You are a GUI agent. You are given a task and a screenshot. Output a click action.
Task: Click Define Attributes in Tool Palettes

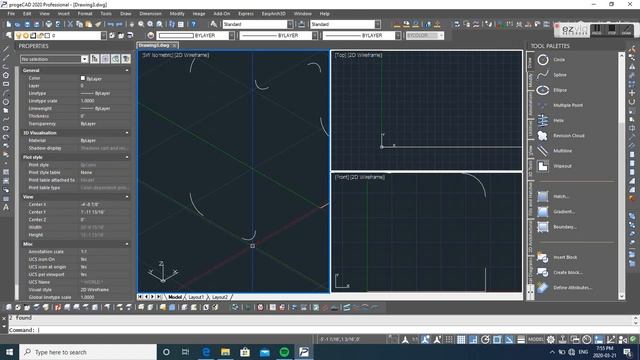564,287
